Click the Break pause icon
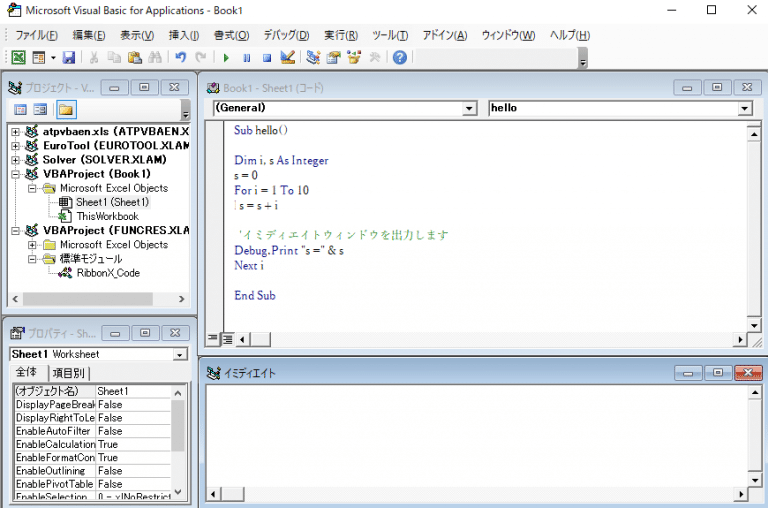768x508 pixels. point(246,58)
